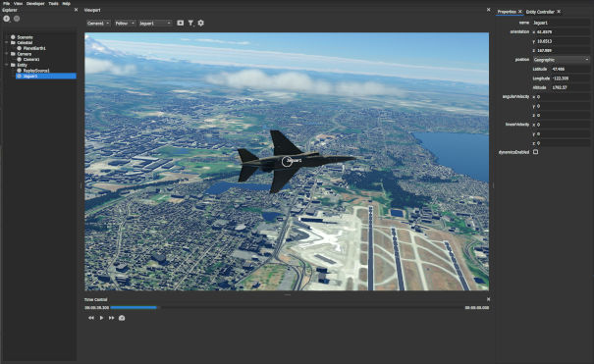Collapse the Celestial folder in Explorer

click(7, 43)
